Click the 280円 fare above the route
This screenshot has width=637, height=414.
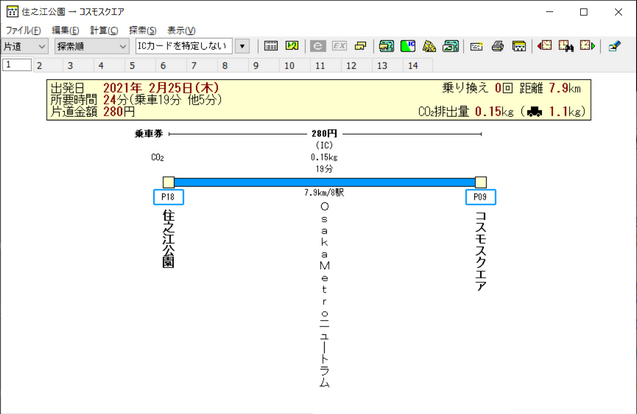coord(324,133)
